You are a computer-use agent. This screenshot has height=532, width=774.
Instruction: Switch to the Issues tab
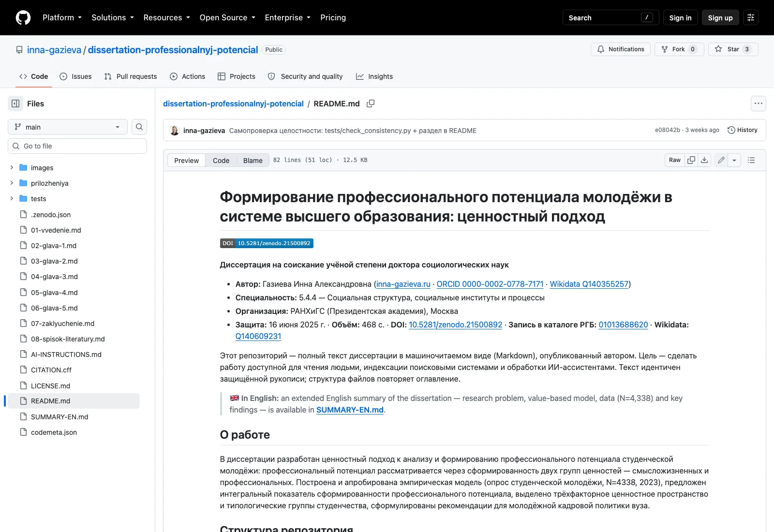(75, 76)
